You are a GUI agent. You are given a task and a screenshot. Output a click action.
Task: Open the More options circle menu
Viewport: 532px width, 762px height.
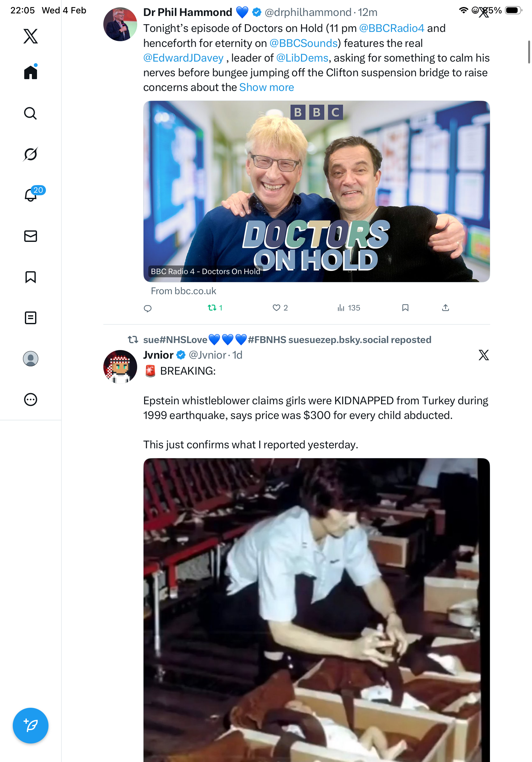tap(31, 399)
